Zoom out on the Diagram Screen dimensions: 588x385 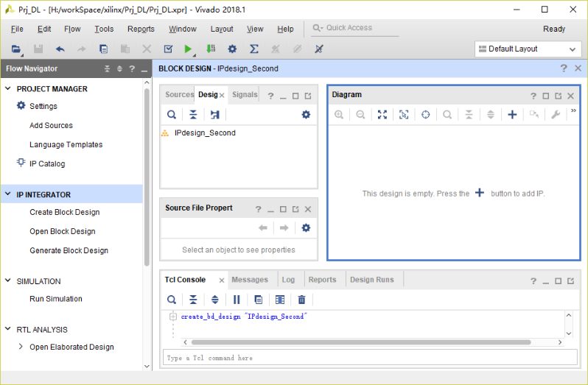[360, 115]
